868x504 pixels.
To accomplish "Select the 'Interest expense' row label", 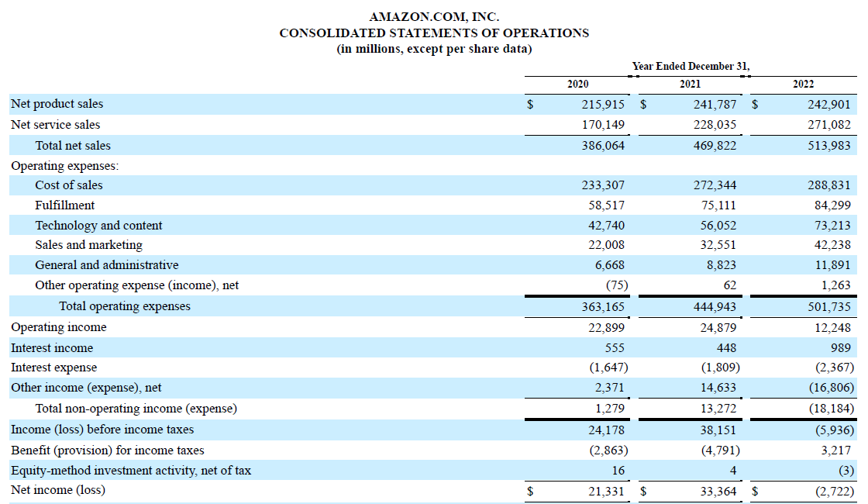I will coord(53,368).
